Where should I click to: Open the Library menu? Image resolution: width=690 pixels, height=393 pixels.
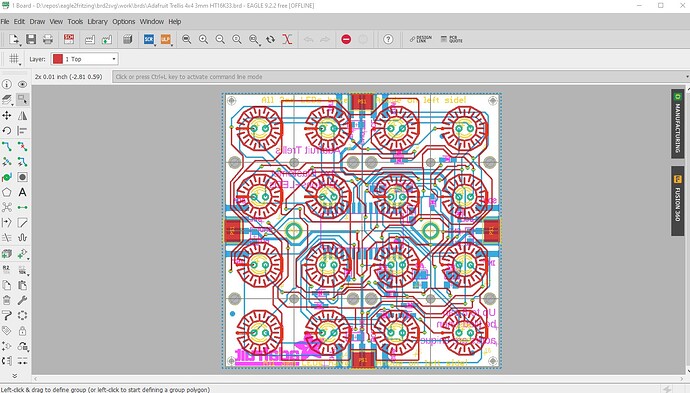coord(97,22)
